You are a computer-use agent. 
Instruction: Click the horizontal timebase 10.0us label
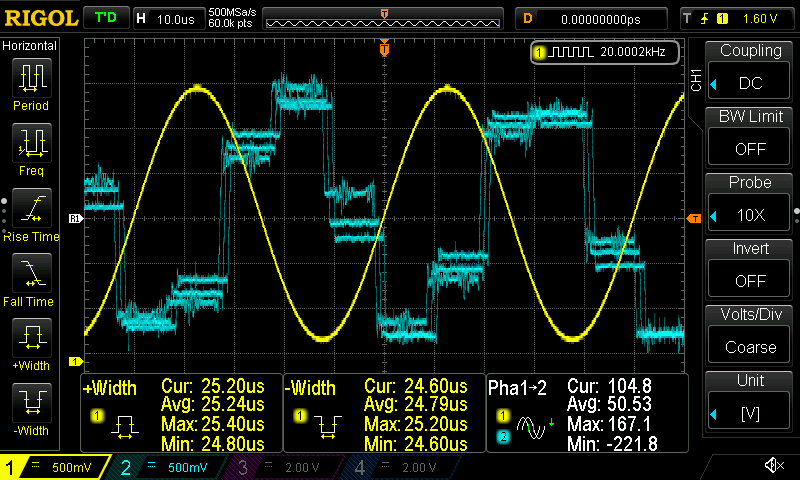click(176, 18)
